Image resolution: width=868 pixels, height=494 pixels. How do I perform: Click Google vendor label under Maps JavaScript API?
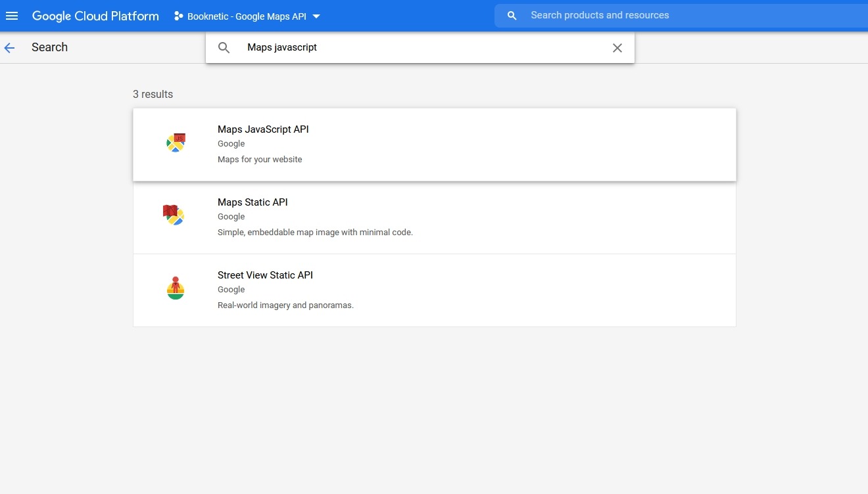(231, 144)
